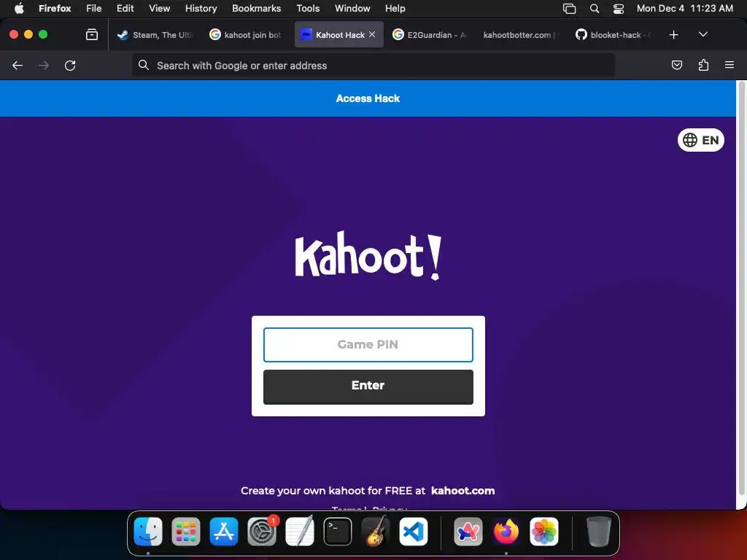The height and width of the screenshot is (560, 747).
Task: Switch to blooket-hack GitHub tab
Action: tap(613, 35)
